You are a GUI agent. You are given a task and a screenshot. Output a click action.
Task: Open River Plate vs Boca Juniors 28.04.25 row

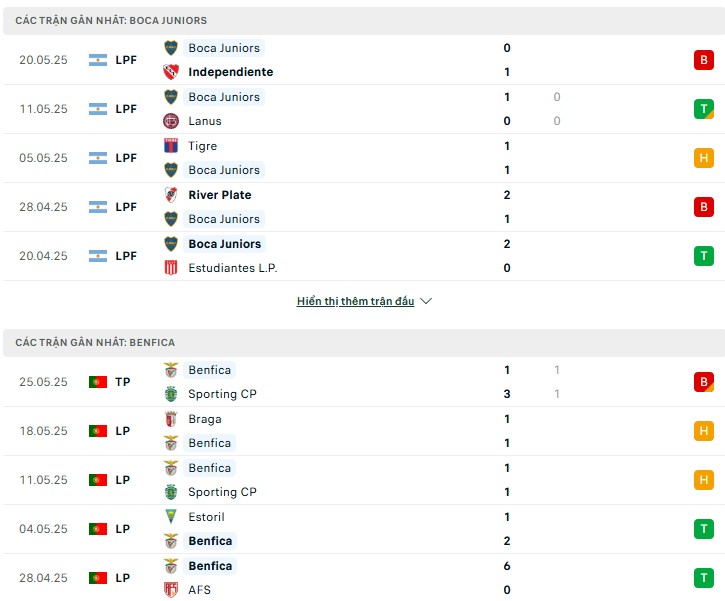[x=364, y=207]
